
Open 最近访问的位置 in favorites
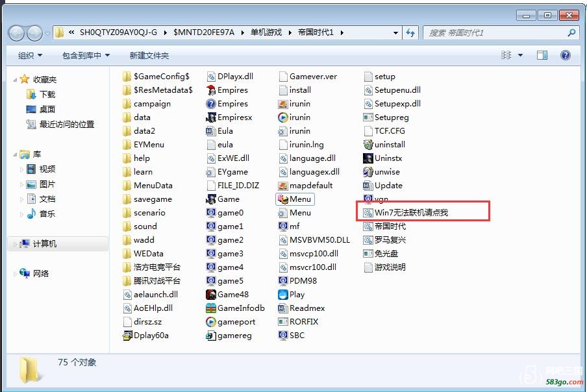(60, 124)
